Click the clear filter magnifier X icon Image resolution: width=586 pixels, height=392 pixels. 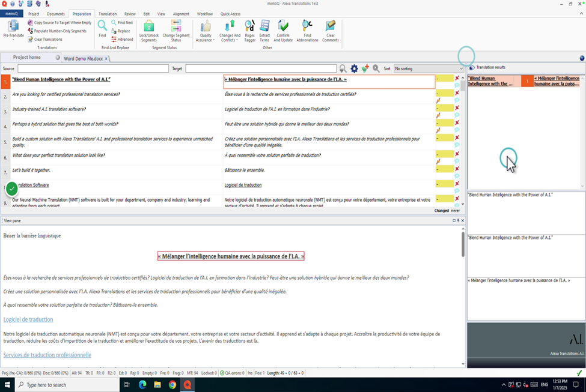(x=376, y=68)
